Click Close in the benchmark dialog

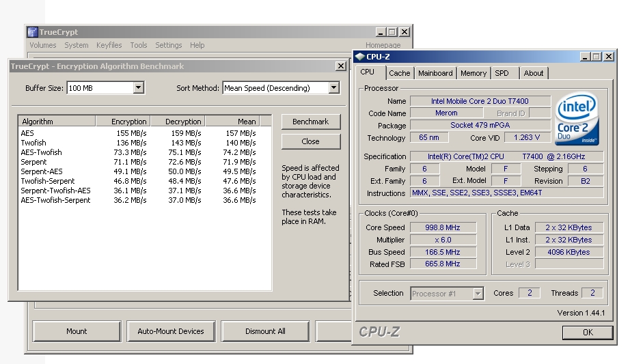(x=311, y=141)
